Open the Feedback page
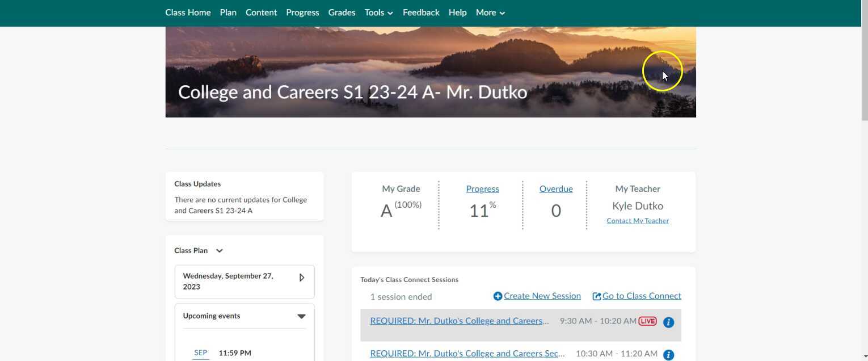Screen dimensions: 868x361 pos(420,12)
